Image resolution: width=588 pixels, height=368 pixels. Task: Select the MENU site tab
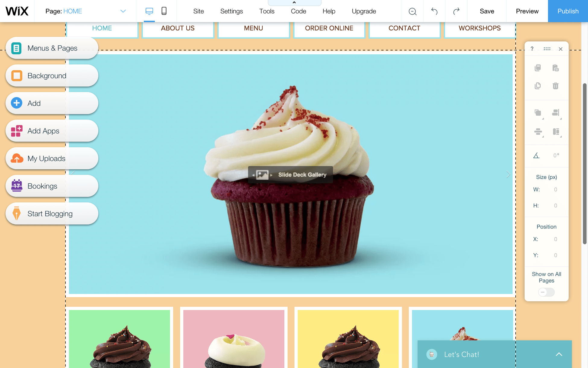(254, 28)
